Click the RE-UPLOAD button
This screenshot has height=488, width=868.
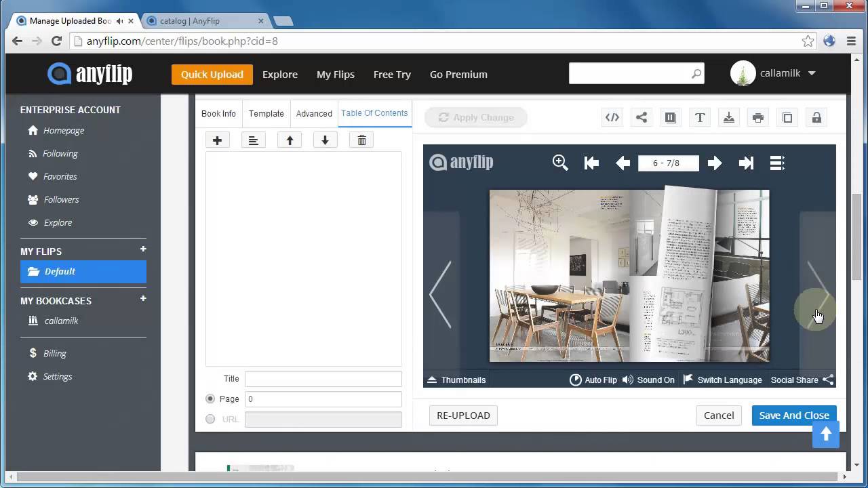(x=463, y=415)
